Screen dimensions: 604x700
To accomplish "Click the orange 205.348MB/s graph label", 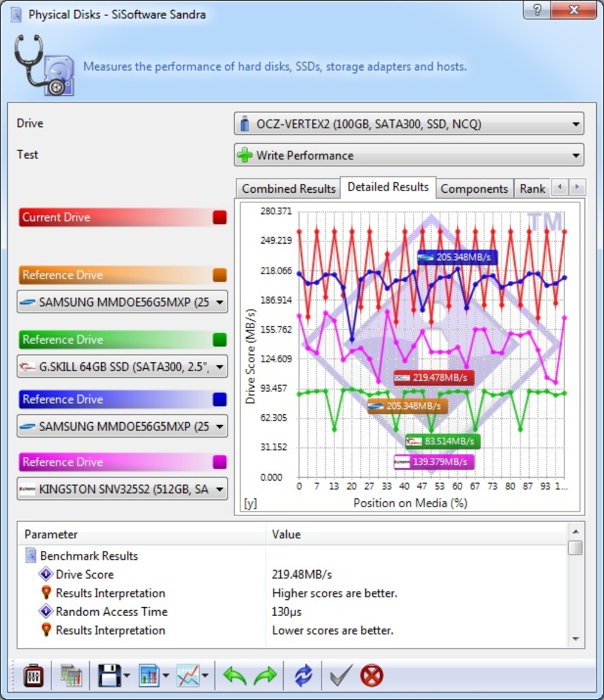I will (x=407, y=406).
